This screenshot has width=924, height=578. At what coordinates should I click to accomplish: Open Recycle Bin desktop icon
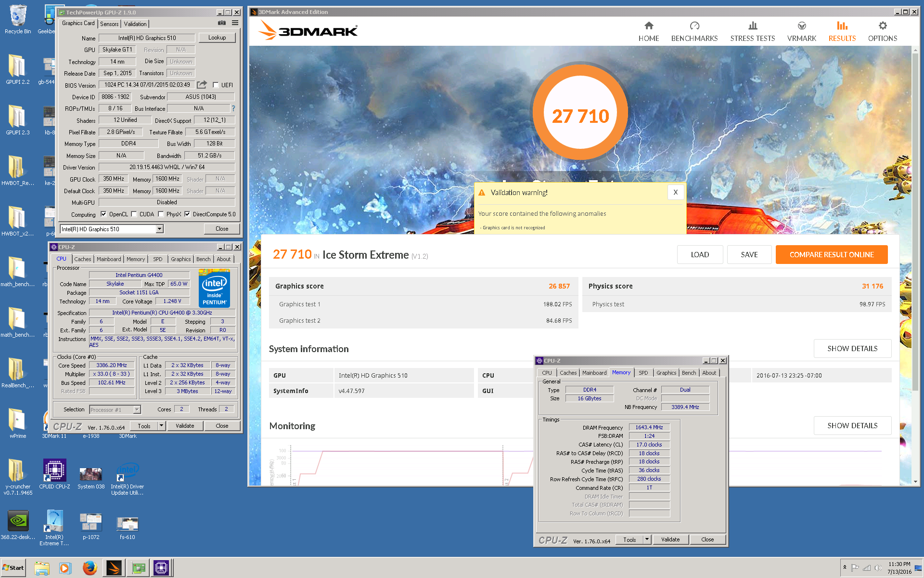point(18,19)
